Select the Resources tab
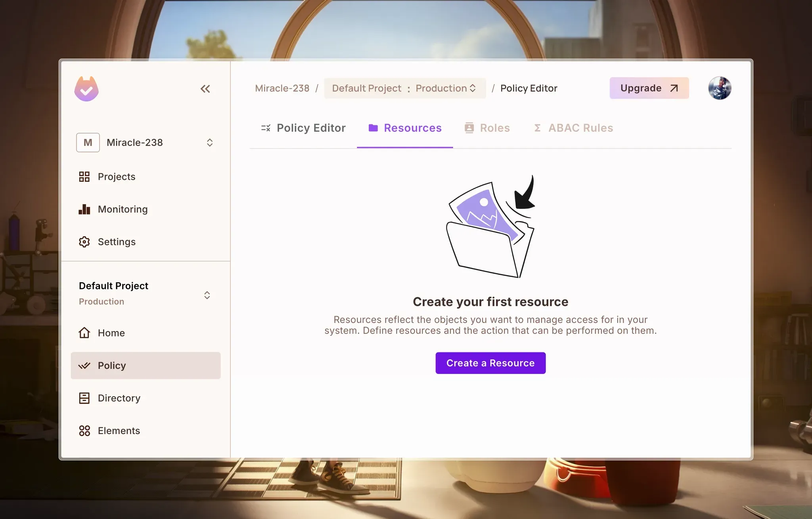 [x=405, y=128]
